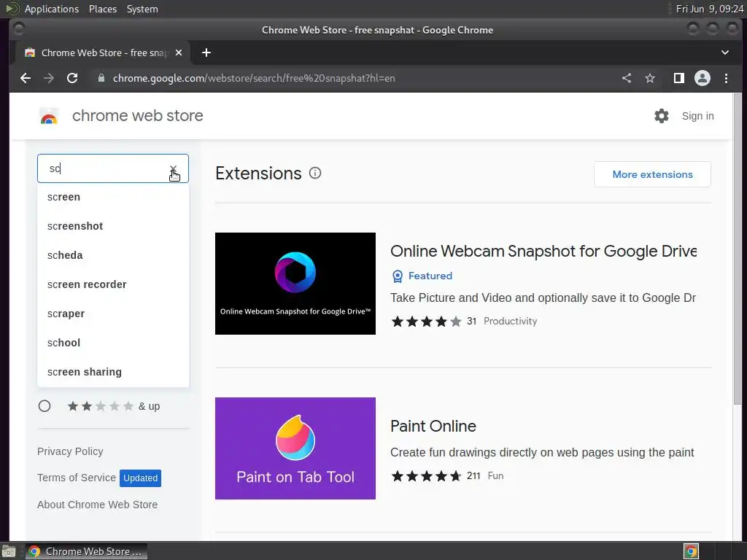The width and height of the screenshot is (747, 560).
Task: Click the More extensions button
Action: click(652, 174)
